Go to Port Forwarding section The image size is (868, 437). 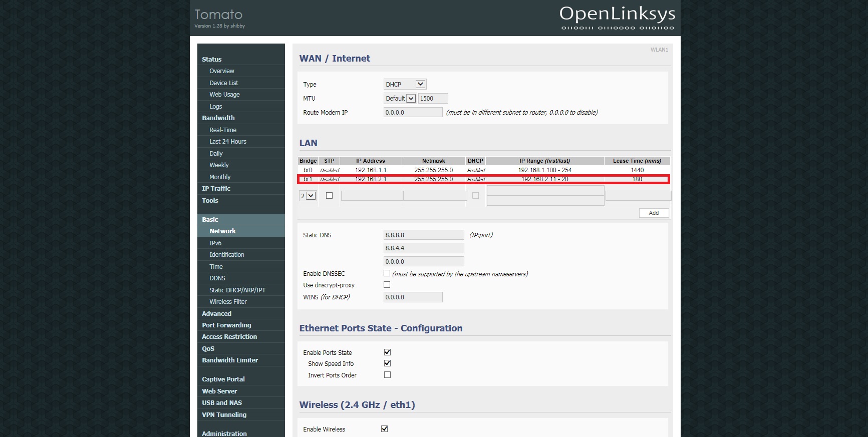(x=226, y=325)
